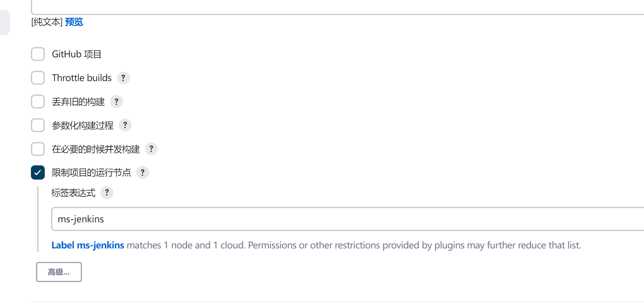Click the GitHub 项目 label text
This screenshot has width=644, height=305.
click(77, 54)
